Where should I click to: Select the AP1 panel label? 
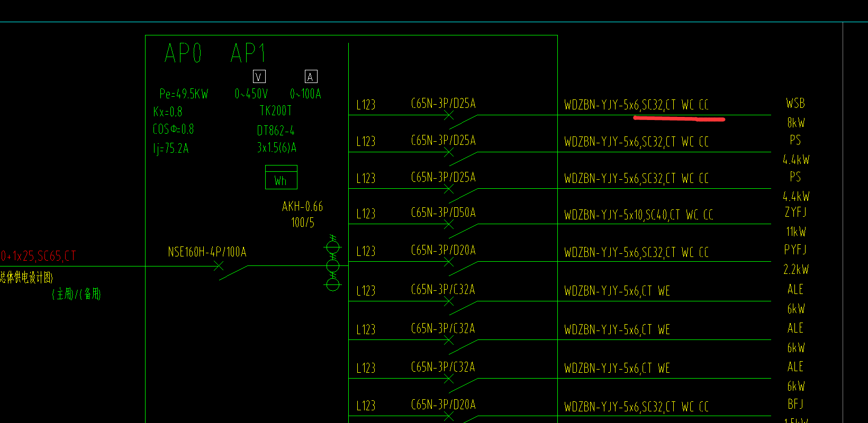pos(248,53)
